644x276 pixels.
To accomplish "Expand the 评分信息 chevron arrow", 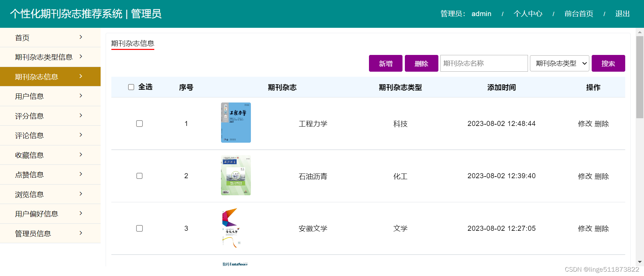I will click(x=81, y=116).
